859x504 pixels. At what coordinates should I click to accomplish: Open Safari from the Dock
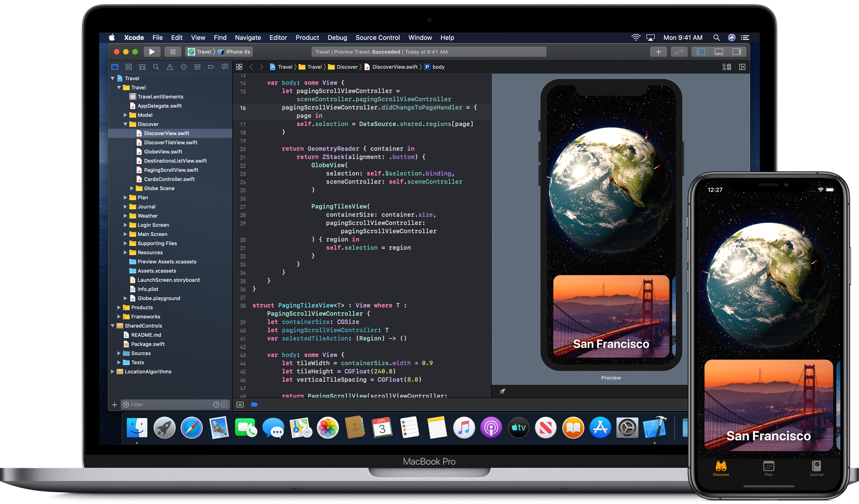click(192, 428)
